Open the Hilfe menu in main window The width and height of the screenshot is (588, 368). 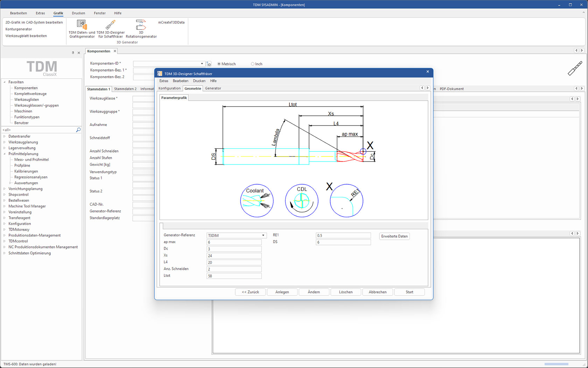click(118, 13)
